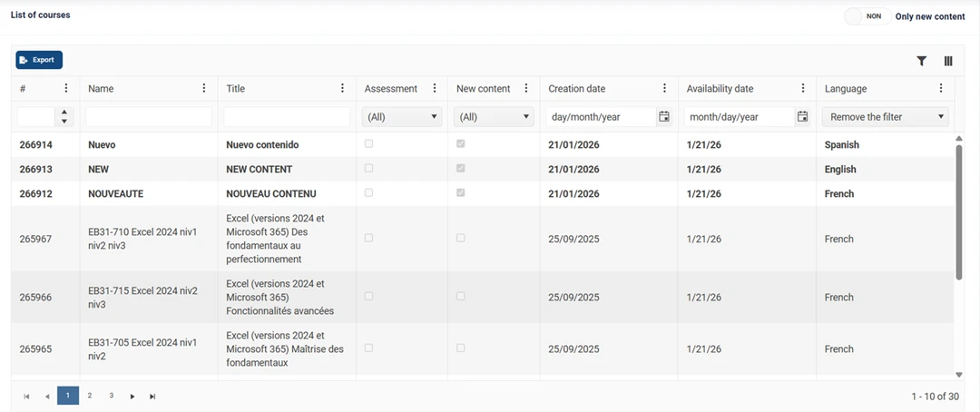
Task: Toggle New content checkbox for NOUVEAUTE row
Action: click(461, 192)
